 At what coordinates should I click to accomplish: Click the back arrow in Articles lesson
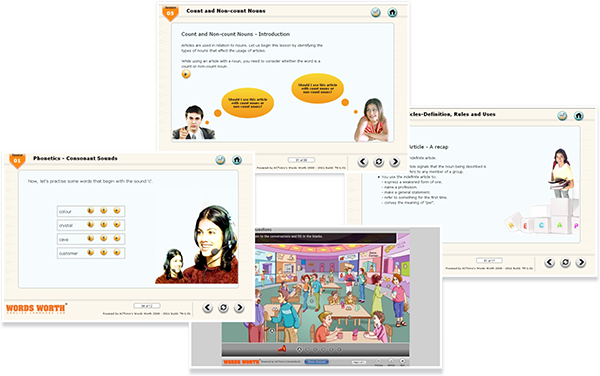549,262
